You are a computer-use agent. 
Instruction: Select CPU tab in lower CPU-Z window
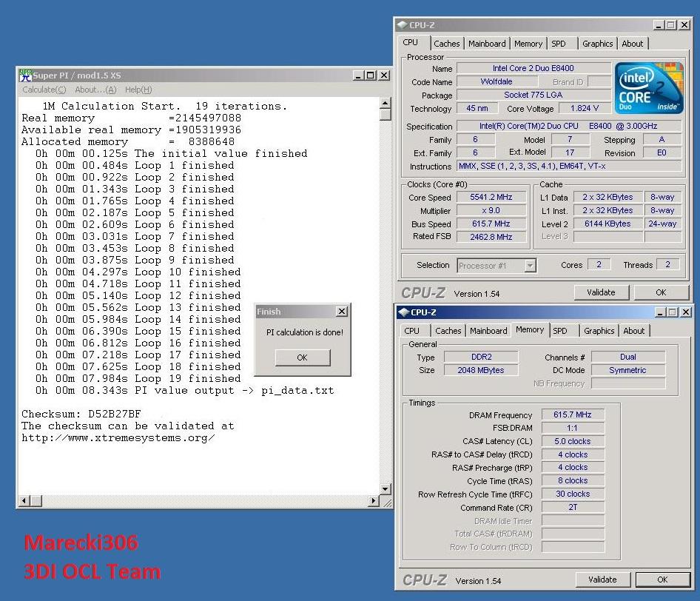(411, 331)
